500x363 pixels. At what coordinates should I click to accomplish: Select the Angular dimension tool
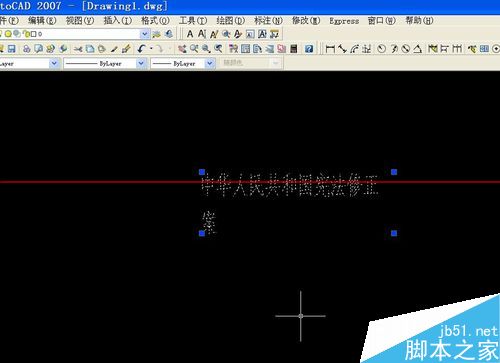[x=418, y=49]
